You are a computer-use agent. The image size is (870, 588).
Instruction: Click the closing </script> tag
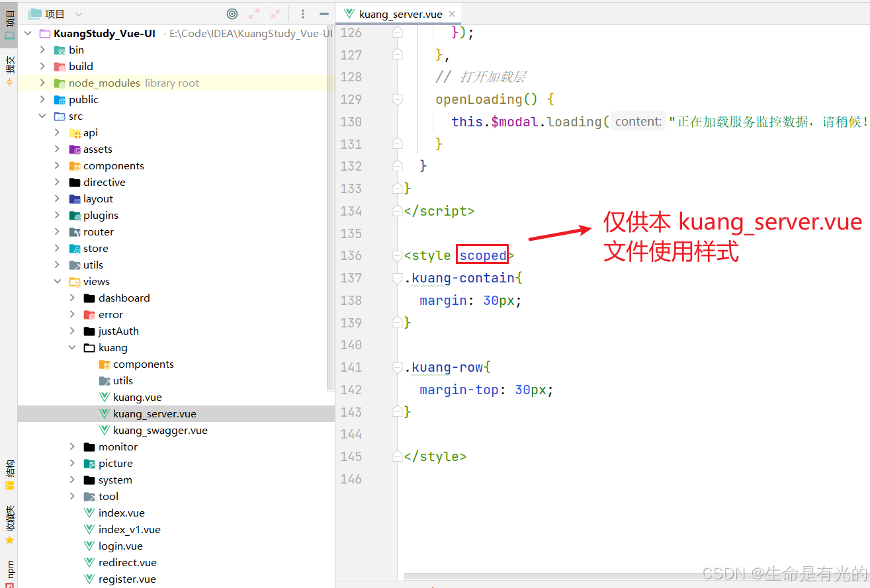pyautogui.click(x=439, y=211)
